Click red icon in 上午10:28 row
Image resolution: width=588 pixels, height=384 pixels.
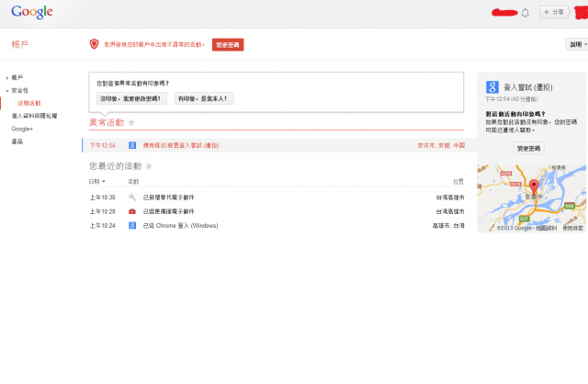coord(132,211)
